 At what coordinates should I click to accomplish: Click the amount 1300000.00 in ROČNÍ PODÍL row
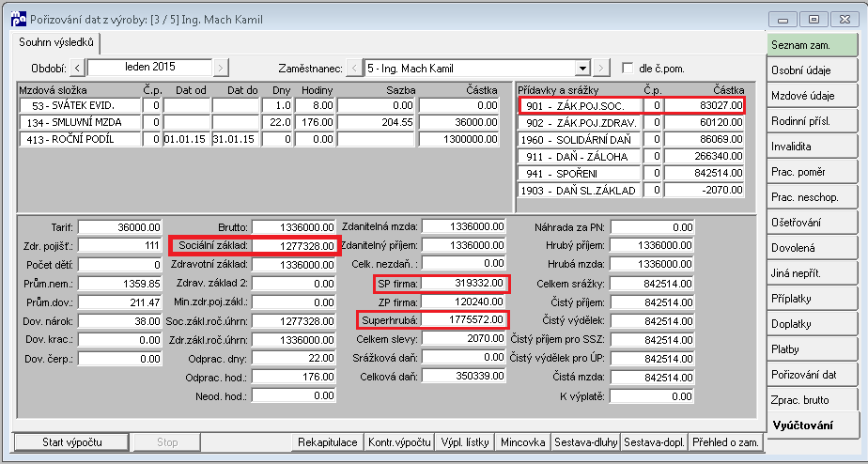[459, 140]
